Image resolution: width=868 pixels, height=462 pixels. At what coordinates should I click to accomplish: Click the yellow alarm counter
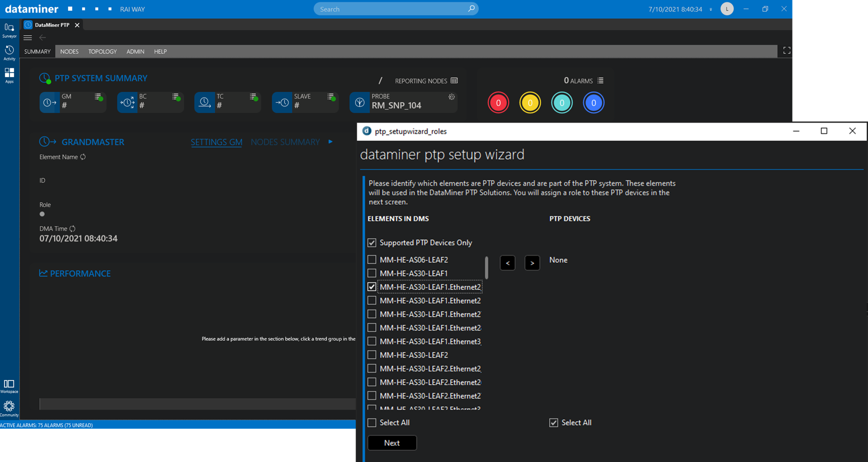pyautogui.click(x=530, y=103)
